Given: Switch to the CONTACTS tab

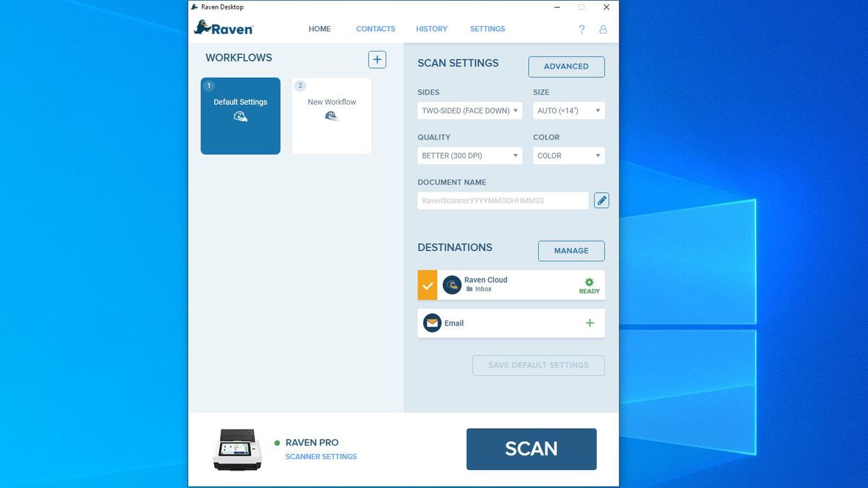Looking at the screenshot, I should 375,29.
